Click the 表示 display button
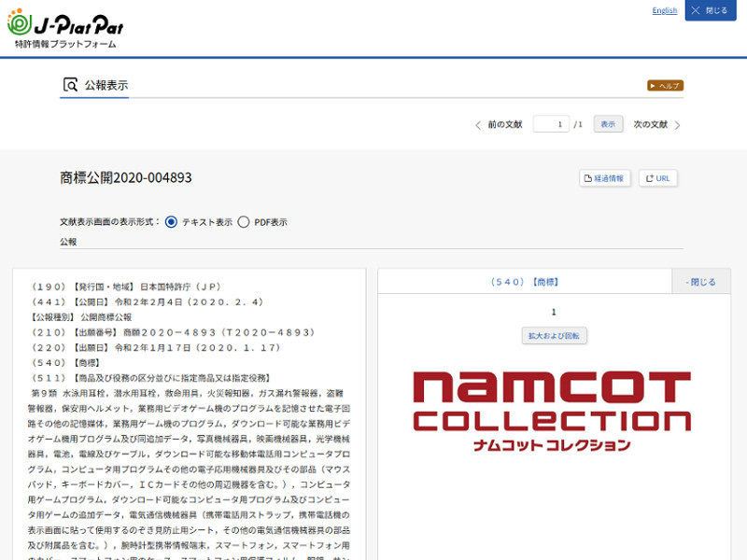 click(x=608, y=124)
